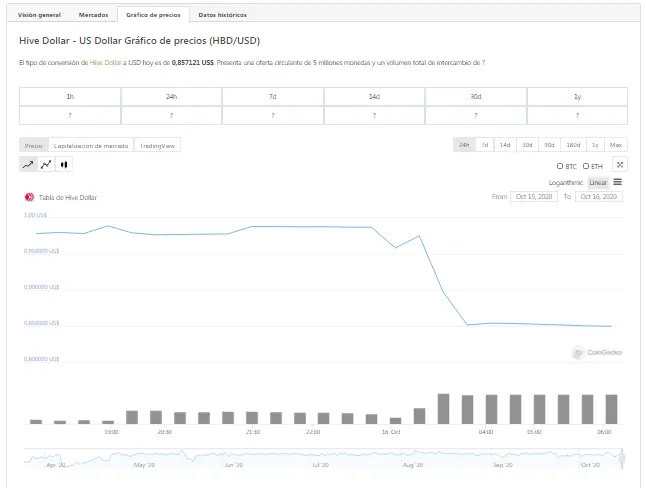Switch to the TradingView tab

pyautogui.click(x=157, y=145)
